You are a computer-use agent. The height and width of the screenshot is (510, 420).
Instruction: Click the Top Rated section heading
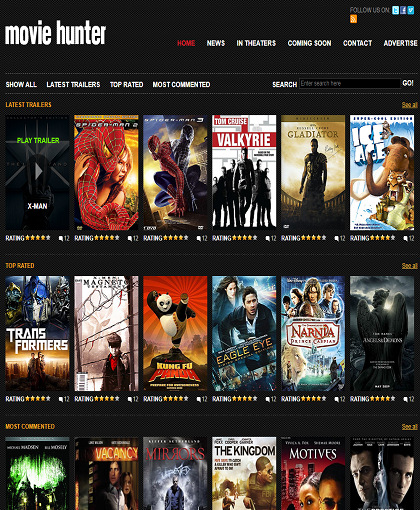click(x=20, y=266)
